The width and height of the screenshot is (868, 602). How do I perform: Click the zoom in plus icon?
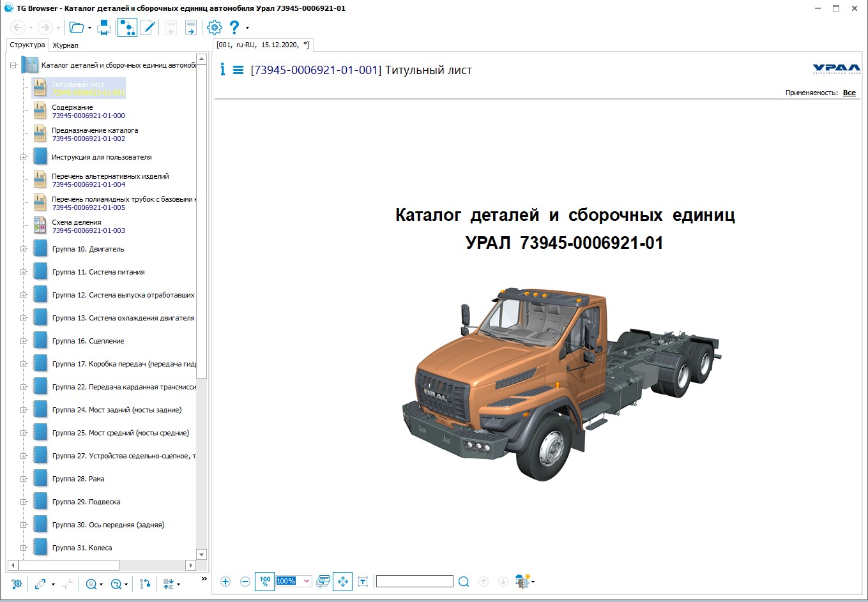[x=225, y=582]
